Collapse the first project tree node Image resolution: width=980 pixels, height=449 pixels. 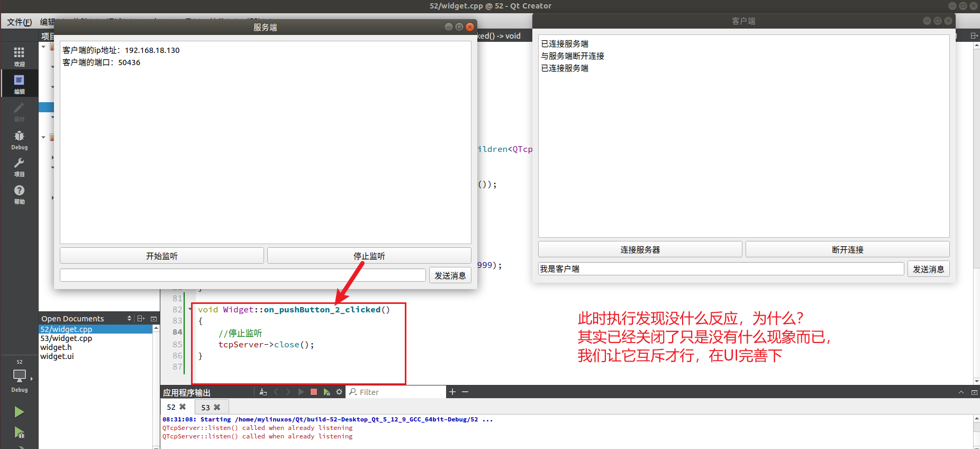pyautogui.click(x=43, y=47)
